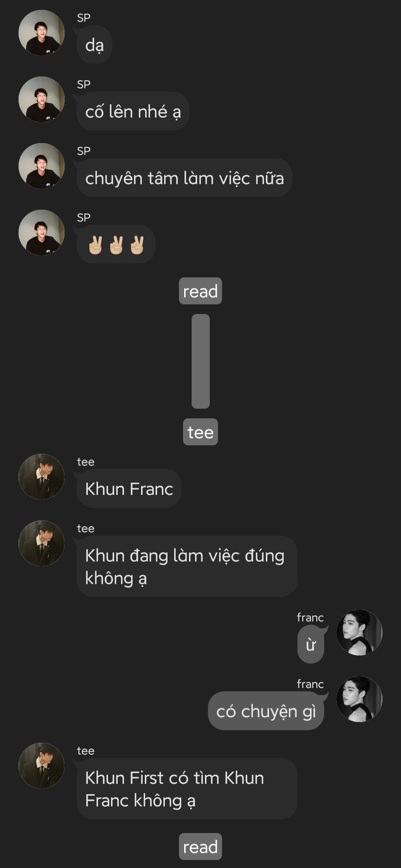This screenshot has height=868, width=401.
Task: Click the 'tee' label in the center divider
Action: coord(200,432)
